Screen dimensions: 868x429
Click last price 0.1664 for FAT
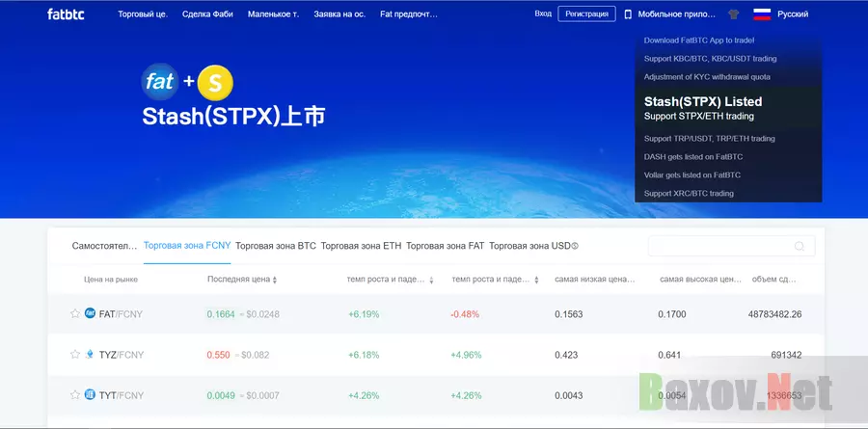click(221, 314)
